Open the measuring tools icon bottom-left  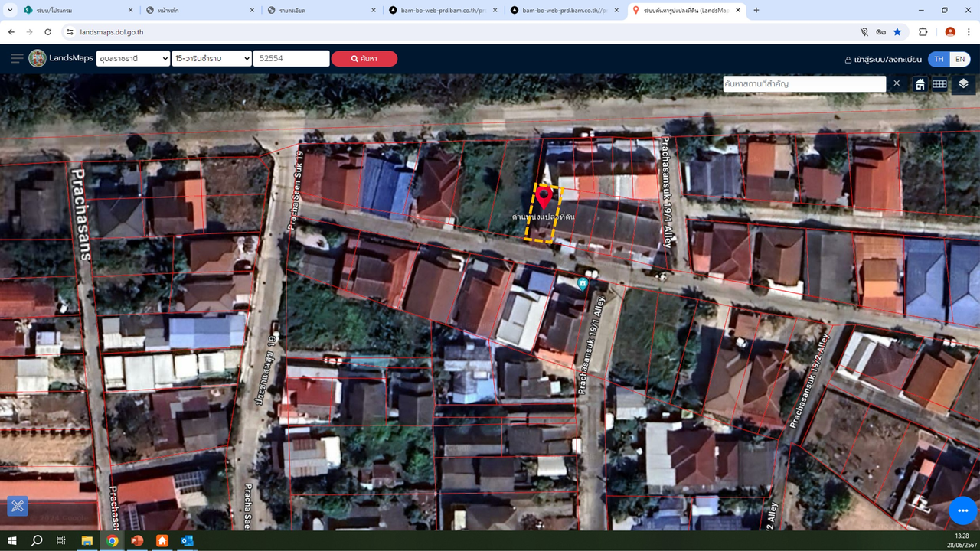click(18, 506)
